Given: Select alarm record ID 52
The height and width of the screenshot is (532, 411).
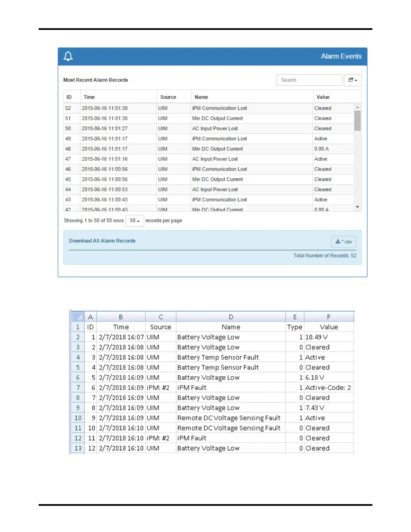Looking at the screenshot, I should click(x=68, y=108).
